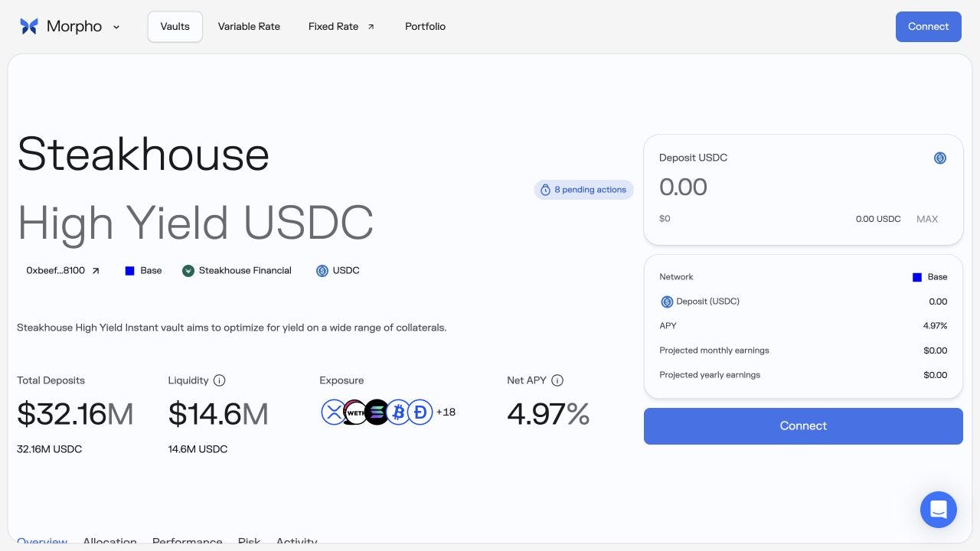The width and height of the screenshot is (980, 551).
Task: Click the top Connect wallet button
Action: pyautogui.click(x=928, y=27)
